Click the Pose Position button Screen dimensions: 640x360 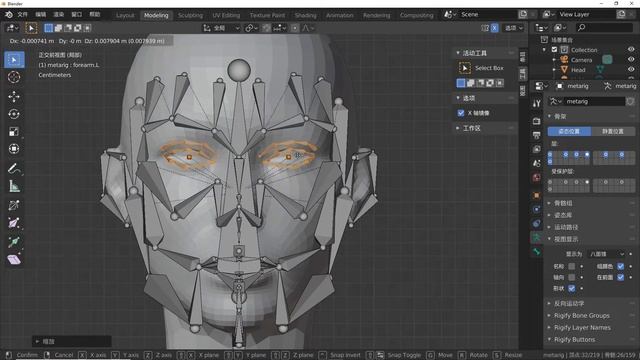pos(569,131)
